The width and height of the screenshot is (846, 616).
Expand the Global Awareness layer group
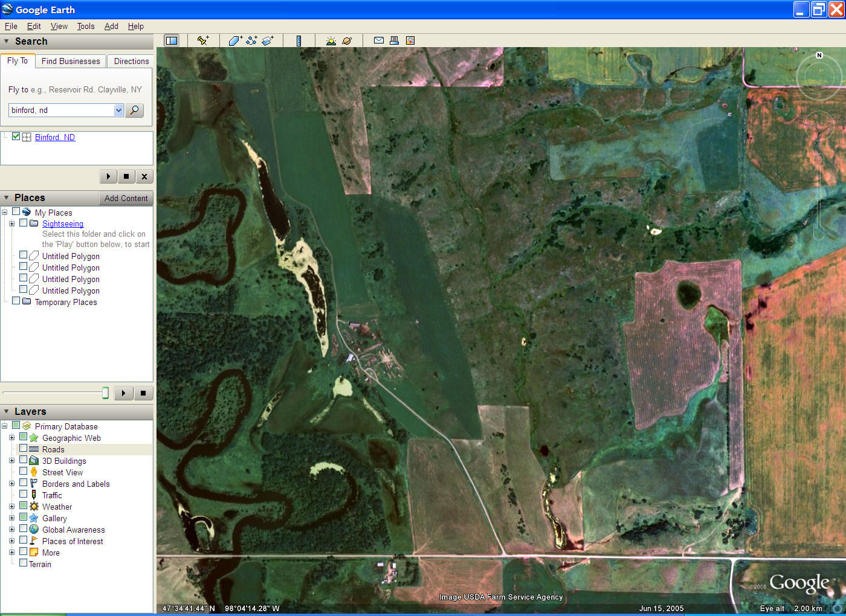click(x=11, y=529)
